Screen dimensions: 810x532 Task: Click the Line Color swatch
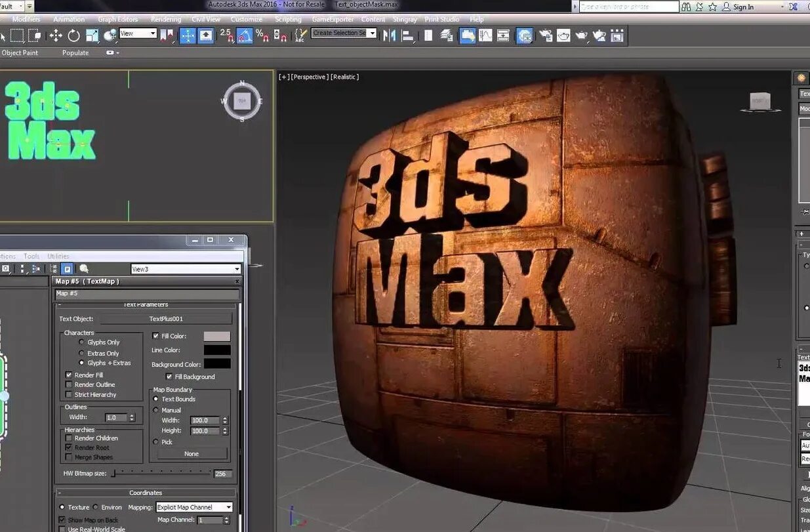pyautogui.click(x=217, y=350)
